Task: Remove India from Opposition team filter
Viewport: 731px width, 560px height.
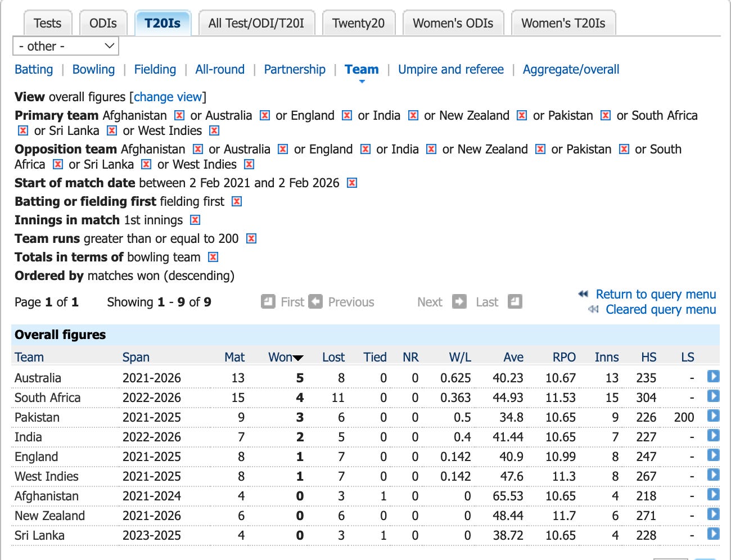Action: pyautogui.click(x=431, y=149)
